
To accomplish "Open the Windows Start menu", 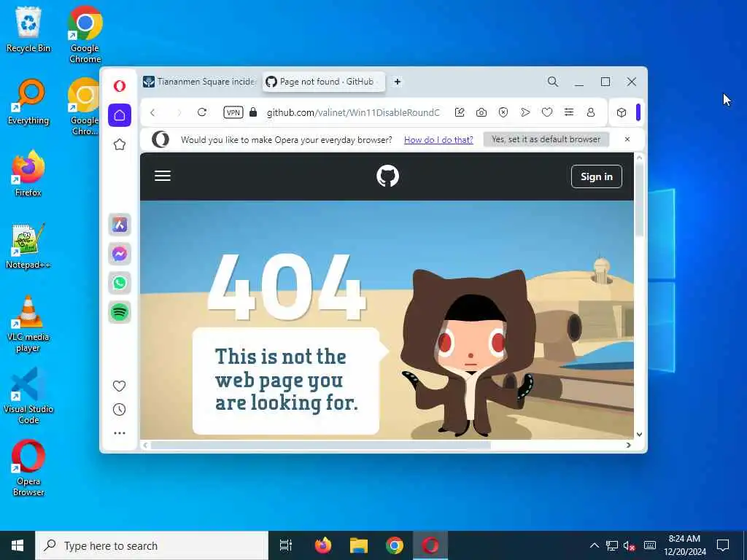I will [x=18, y=545].
